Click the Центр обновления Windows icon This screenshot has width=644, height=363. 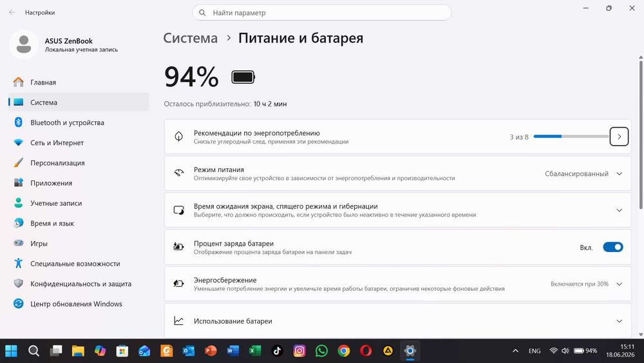click(x=19, y=304)
